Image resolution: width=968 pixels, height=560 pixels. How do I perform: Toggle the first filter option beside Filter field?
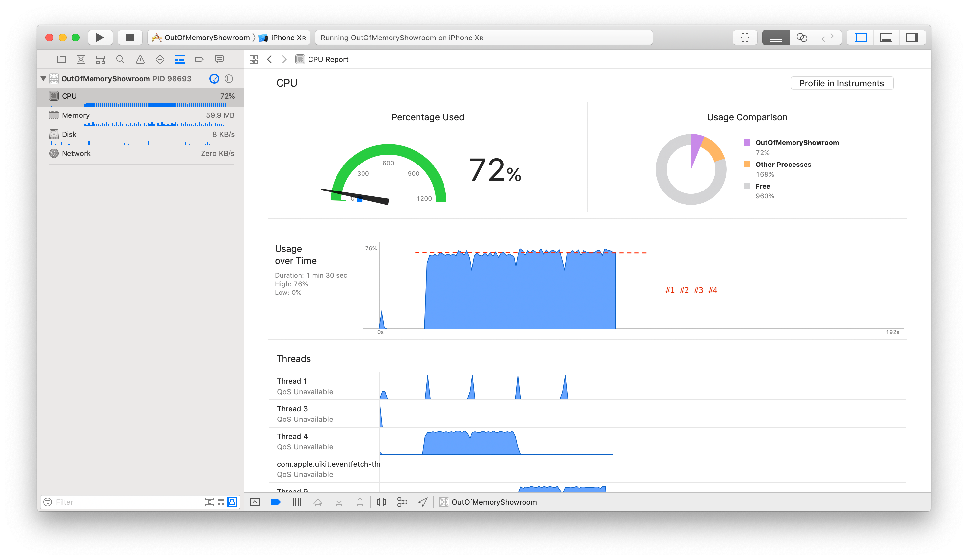(x=209, y=502)
